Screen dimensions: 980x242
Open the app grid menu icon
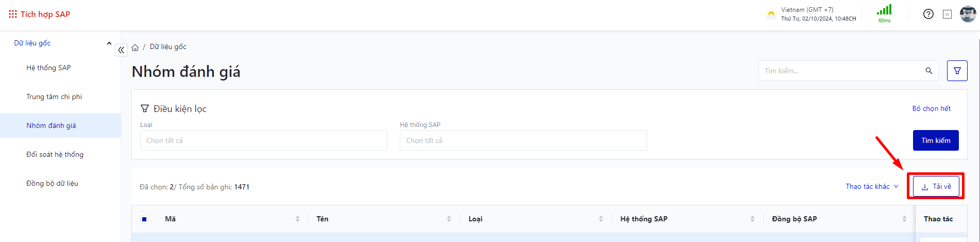pos(13,14)
